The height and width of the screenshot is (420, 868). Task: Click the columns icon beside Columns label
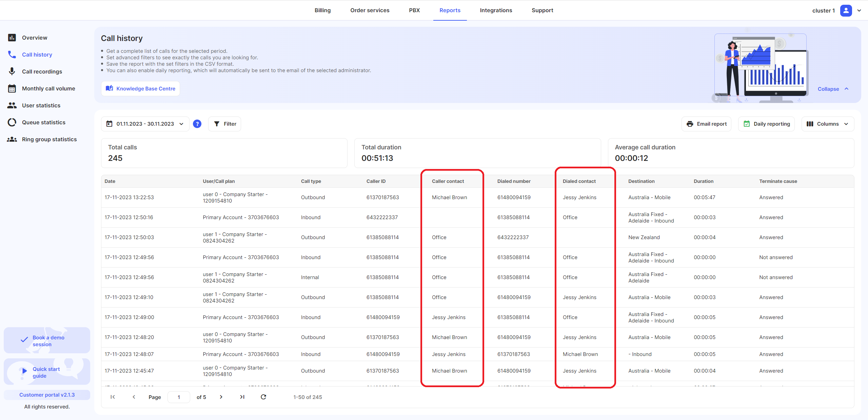[x=810, y=124]
